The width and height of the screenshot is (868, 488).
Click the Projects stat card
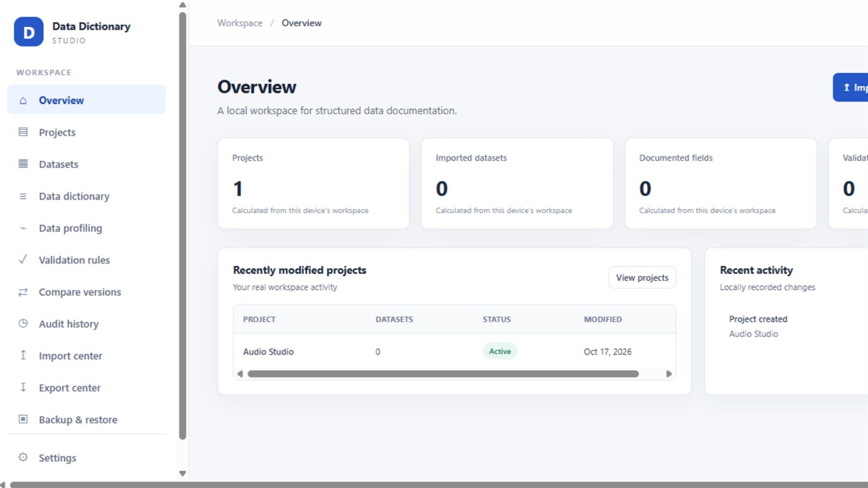(x=313, y=184)
